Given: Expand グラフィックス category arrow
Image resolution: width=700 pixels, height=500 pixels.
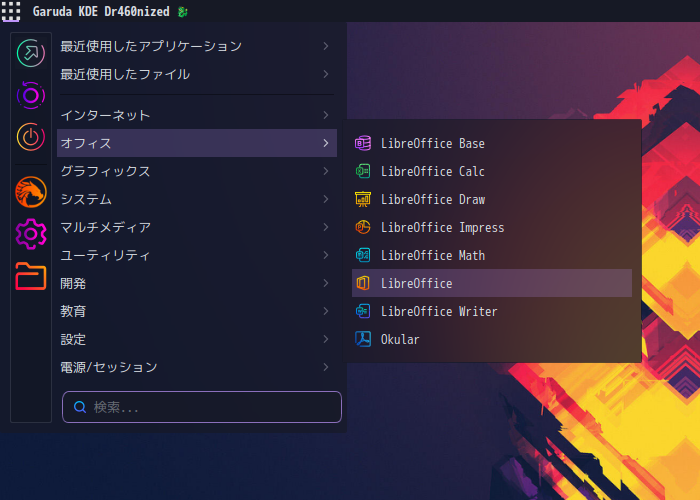Looking at the screenshot, I should pyautogui.click(x=325, y=171).
